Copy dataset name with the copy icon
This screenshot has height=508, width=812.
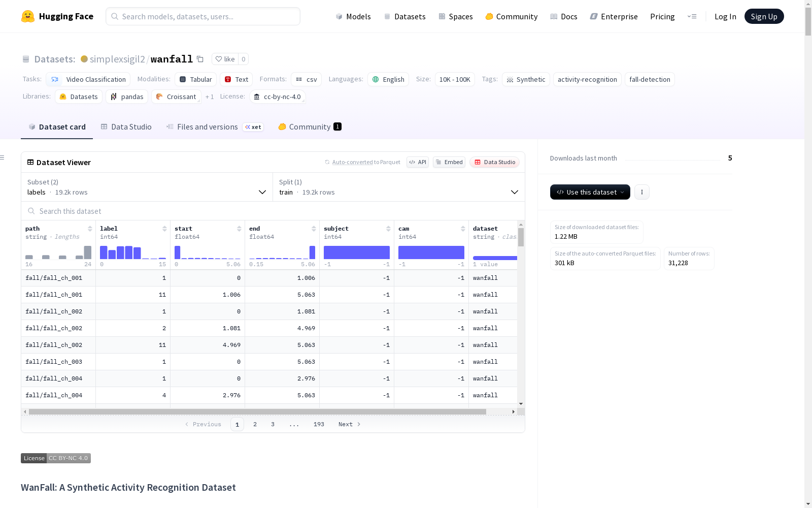pos(200,59)
